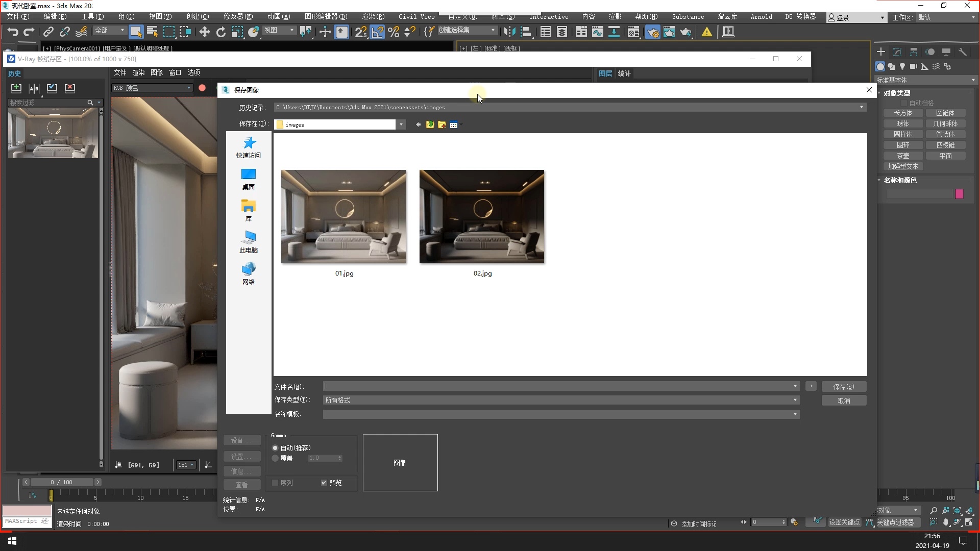Click the Undo arrow icon

[x=13, y=32]
